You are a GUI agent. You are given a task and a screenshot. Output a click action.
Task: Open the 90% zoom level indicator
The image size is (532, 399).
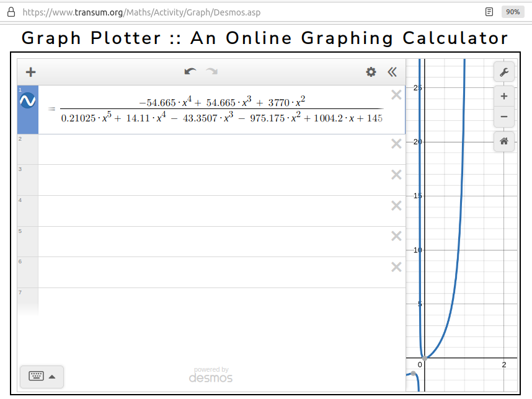click(513, 12)
